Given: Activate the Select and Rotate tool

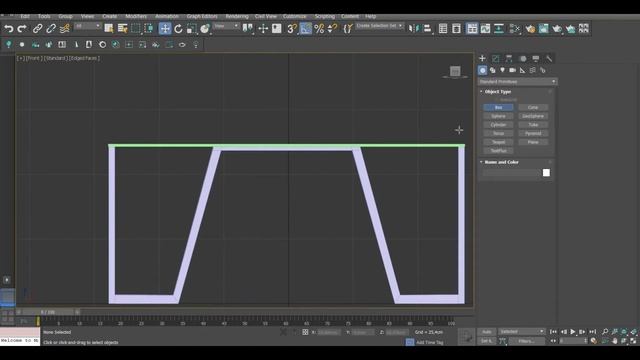Looking at the screenshot, I should click(178, 29).
